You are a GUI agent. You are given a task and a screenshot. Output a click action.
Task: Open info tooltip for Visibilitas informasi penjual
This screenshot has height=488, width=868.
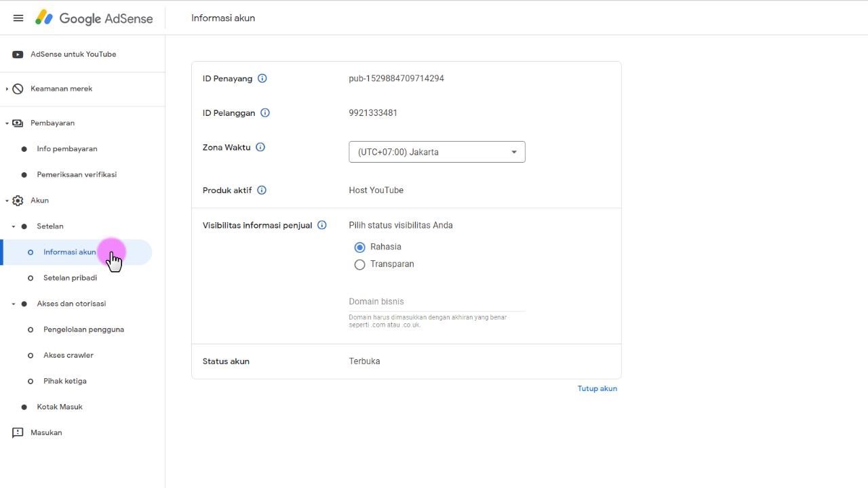click(x=322, y=225)
